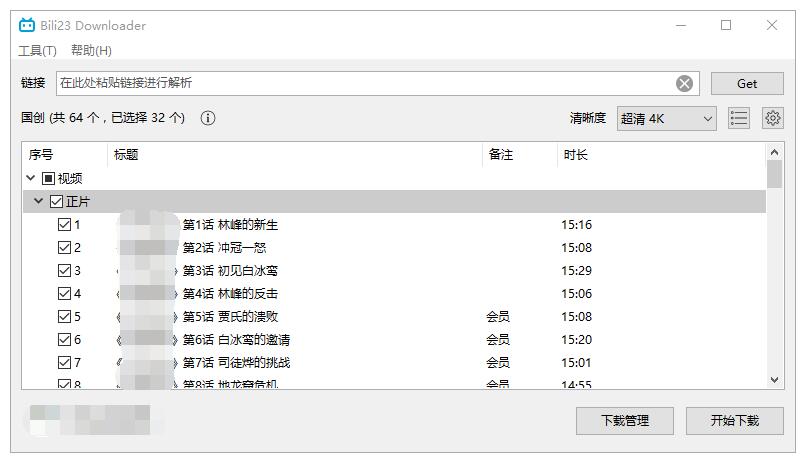Viewport: 808px width, 464px height.
Task: Click the Bili23 Downloader app logo
Action: tap(27, 25)
